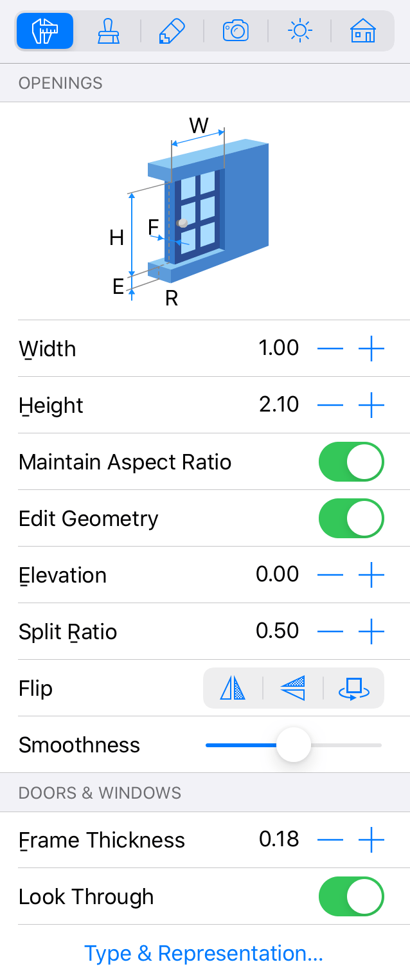Toggle Maintain Aspect Ratio switch
The width and height of the screenshot is (410, 980).
pos(352,462)
